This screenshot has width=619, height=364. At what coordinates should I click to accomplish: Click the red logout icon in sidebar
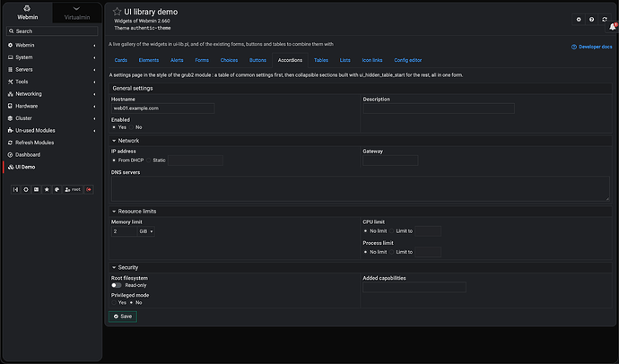89,190
